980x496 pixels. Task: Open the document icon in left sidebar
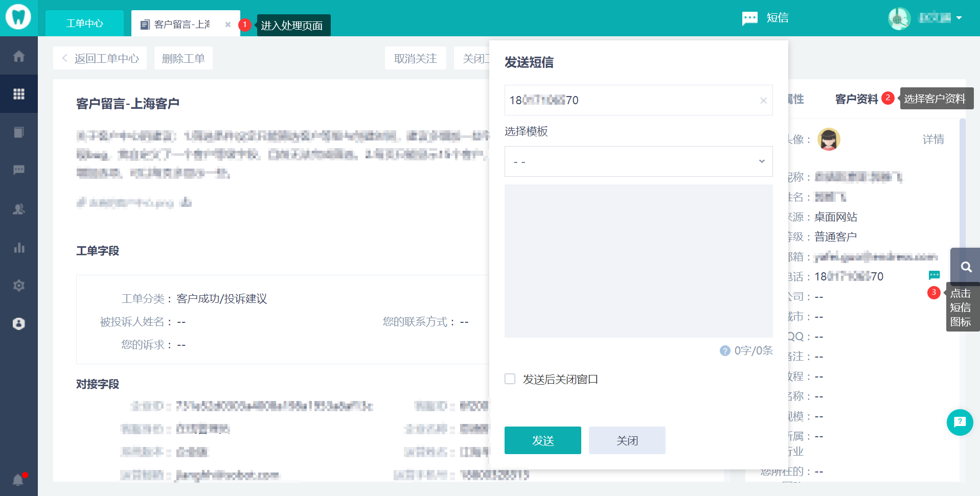(x=19, y=132)
